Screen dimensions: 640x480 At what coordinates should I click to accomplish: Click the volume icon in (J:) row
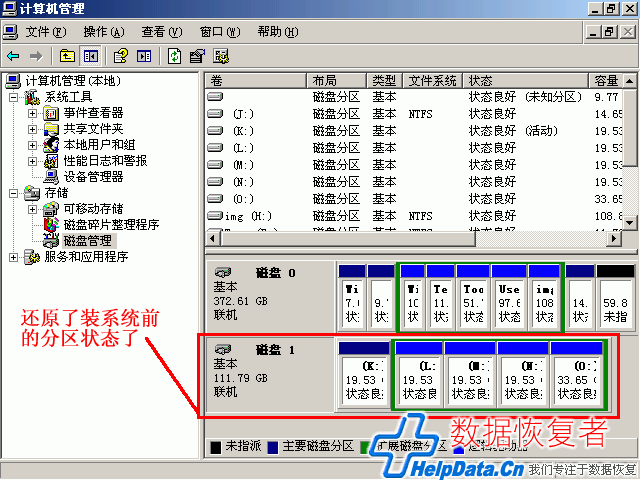215,113
